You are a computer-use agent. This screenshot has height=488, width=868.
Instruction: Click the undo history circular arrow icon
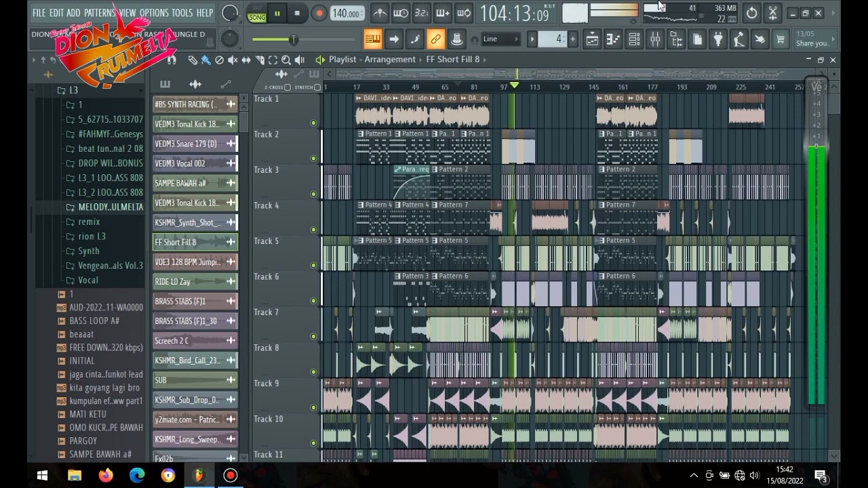pyautogui.click(x=751, y=13)
